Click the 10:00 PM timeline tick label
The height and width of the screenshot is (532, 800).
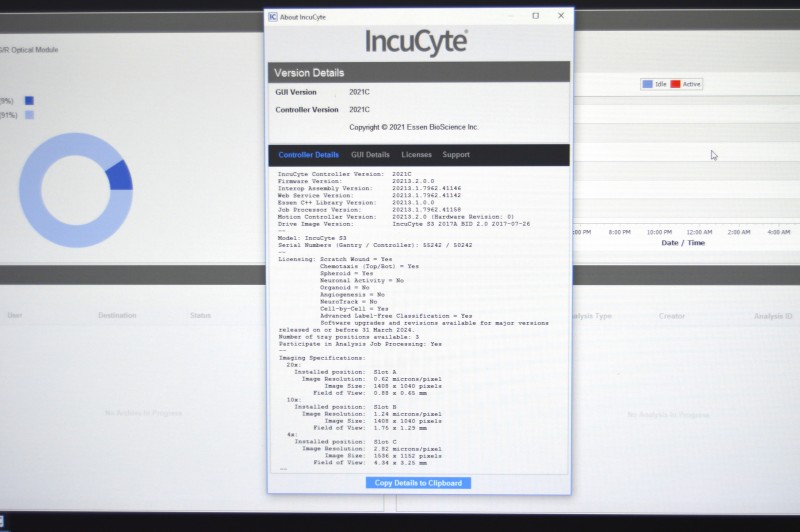tap(659, 232)
